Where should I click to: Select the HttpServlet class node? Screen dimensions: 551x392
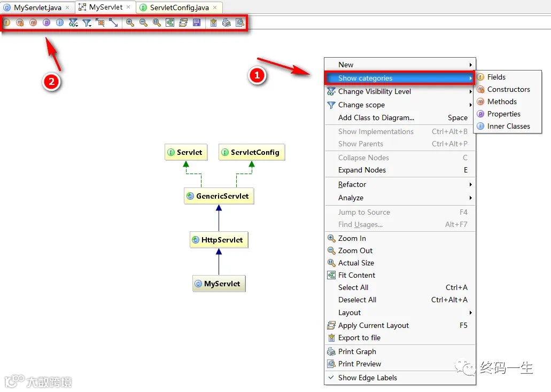pyautogui.click(x=219, y=240)
